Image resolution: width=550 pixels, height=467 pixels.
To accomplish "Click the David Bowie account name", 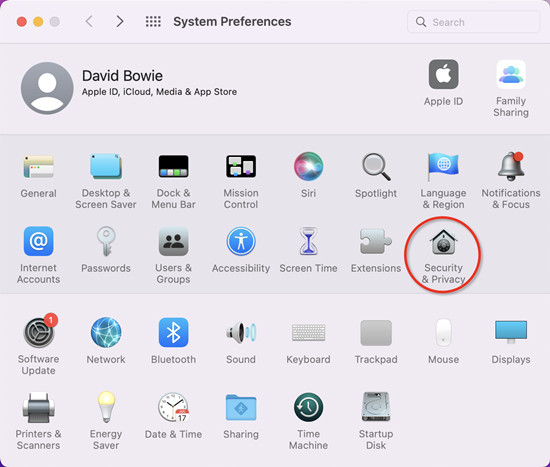I will (122, 76).
